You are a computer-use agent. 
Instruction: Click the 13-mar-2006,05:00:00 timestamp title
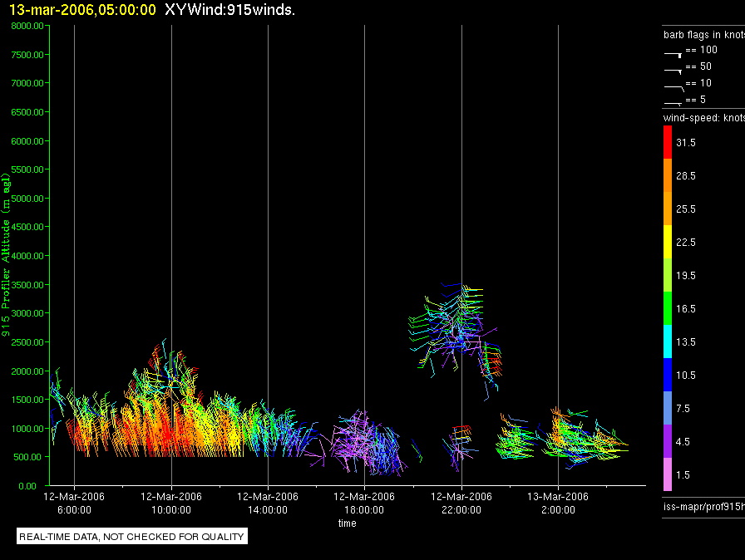point(82,9)
